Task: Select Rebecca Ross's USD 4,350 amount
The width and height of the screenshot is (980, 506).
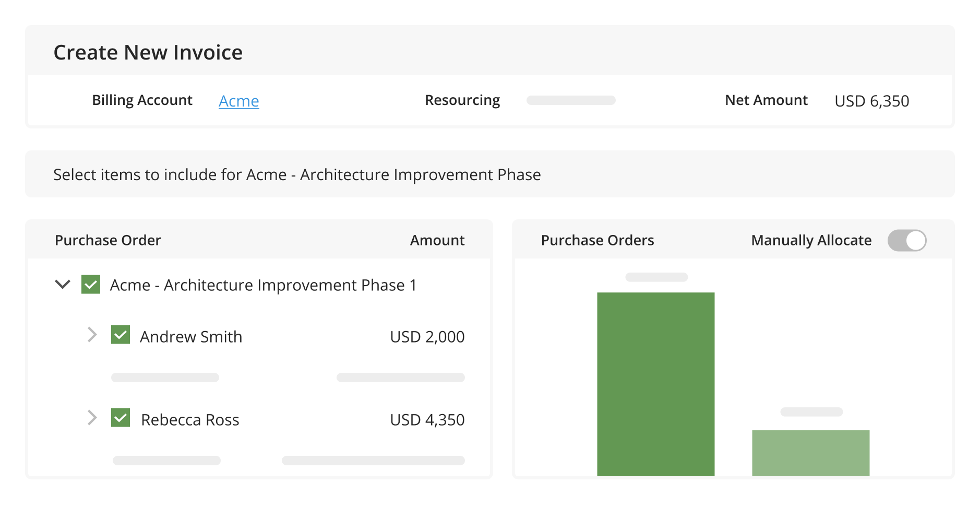Action: coord(427,419)
